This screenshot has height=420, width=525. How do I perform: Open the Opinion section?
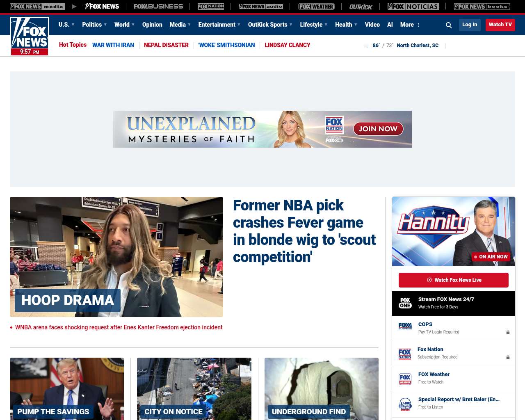pos(152,25)
